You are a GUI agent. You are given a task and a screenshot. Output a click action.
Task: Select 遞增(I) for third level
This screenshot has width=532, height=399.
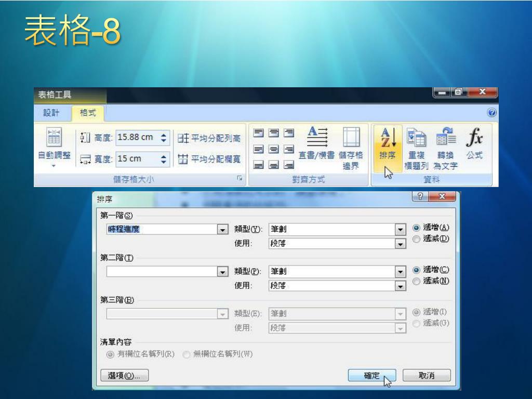431,312
